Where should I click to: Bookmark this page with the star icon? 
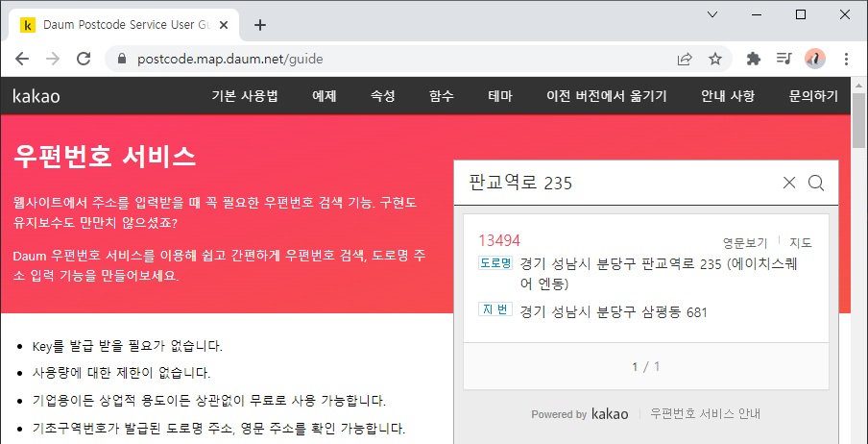click(715, 59)
